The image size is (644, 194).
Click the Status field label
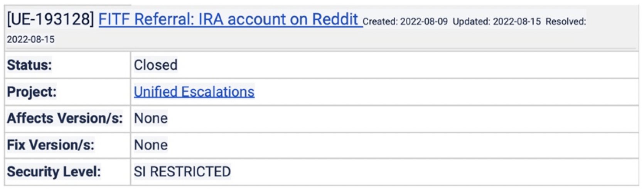click(29, 65)
